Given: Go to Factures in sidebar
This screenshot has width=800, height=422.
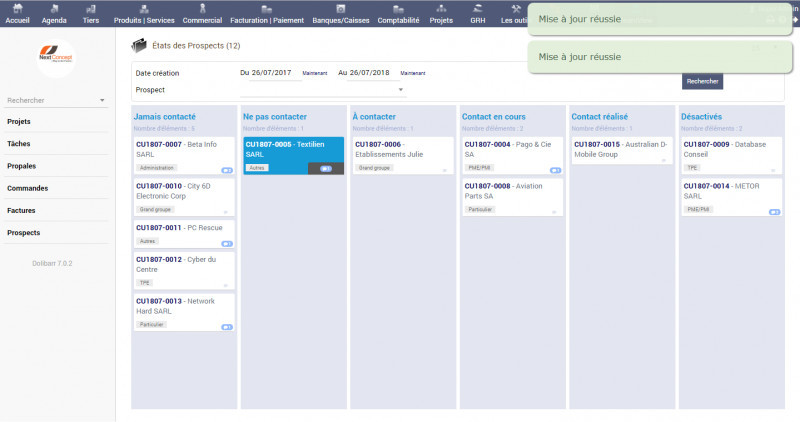Looking at the screenshot, I should coord(21,210).
